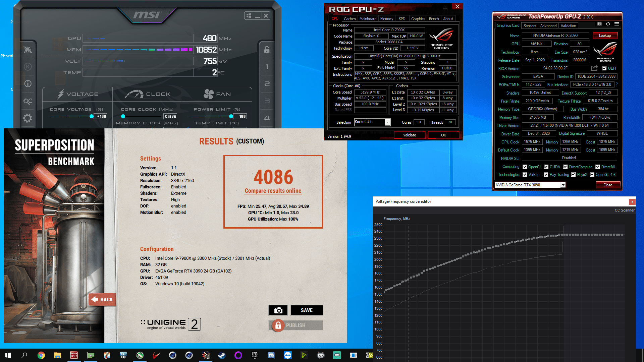Click the Afterburner info icon
This screenshot has height=362, width=644.
[28, 84]
